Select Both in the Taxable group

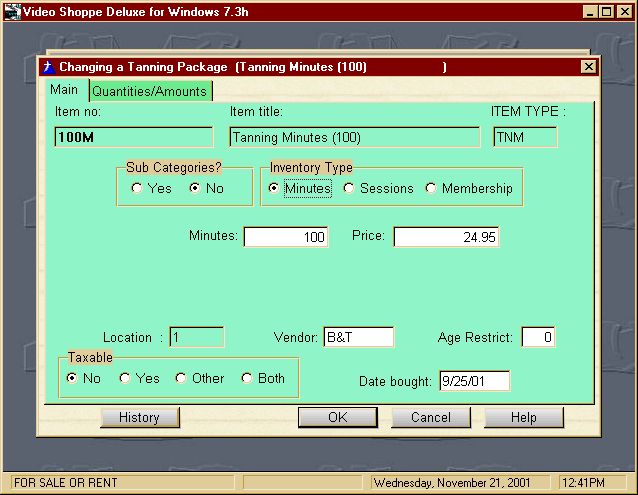[247, 378]
